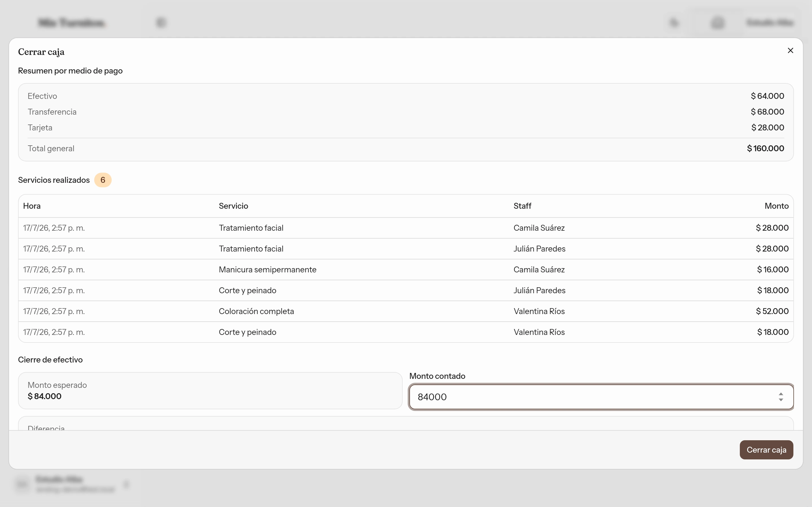Screen dimensions: 812x507
Task: Click Camila Suárez Tratamiento facial row
Action: tap(406, 228)
